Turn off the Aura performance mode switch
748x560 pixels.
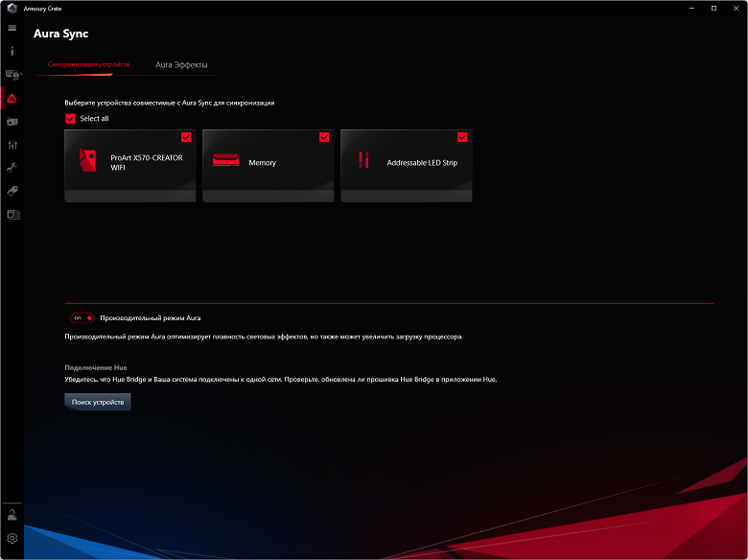pyautogui.click(x=82, y=317)
